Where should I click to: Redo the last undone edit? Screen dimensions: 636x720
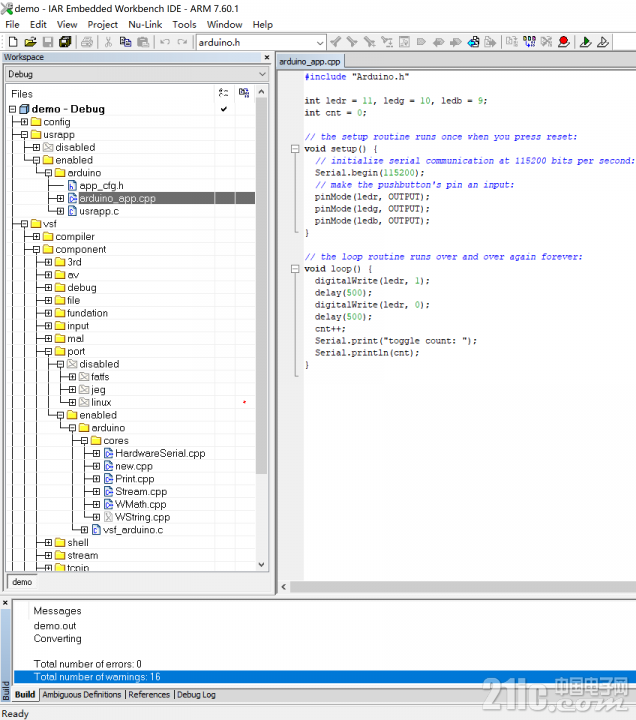(182, 42)
